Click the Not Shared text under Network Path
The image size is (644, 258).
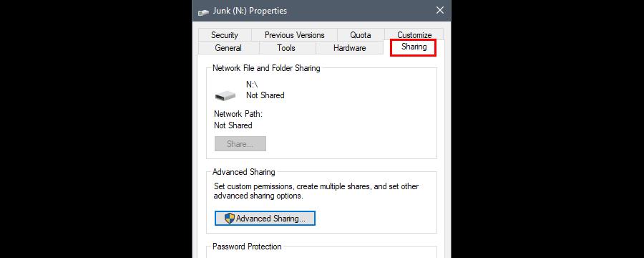pos(233,125)
